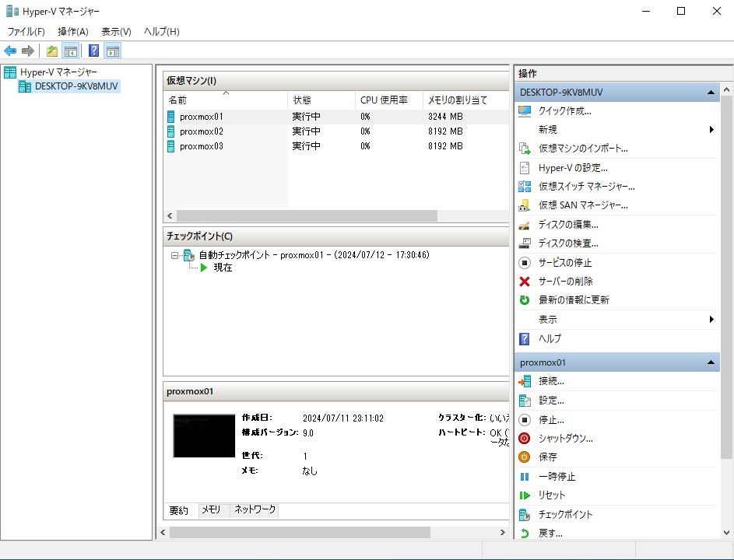
Task: Create a checkpoint via チェックポイント action
Action: coord(565,515)
